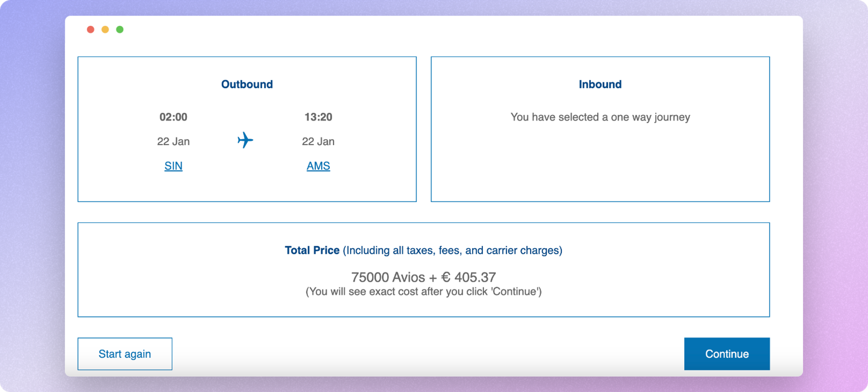The height and width of the screenshot is (392, 868).
Task: Click the Outbound heading
Action: tap(247, 84)
